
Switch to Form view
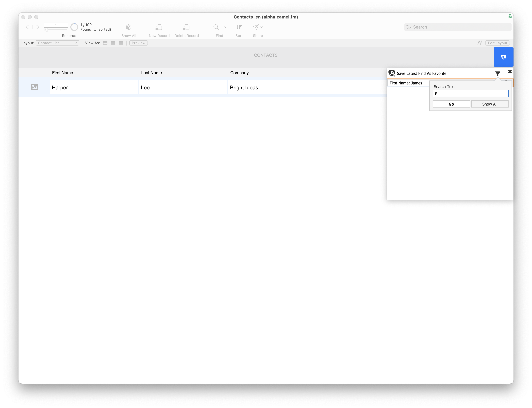point(105,43)
